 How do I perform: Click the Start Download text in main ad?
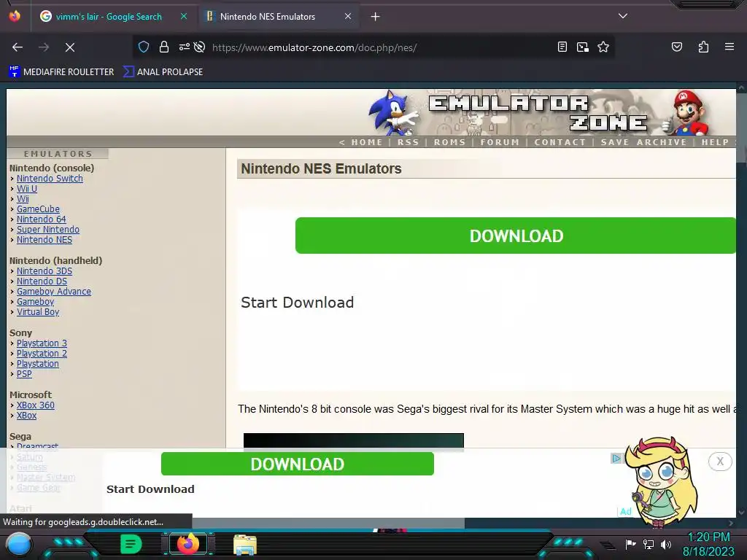[298, 303]
